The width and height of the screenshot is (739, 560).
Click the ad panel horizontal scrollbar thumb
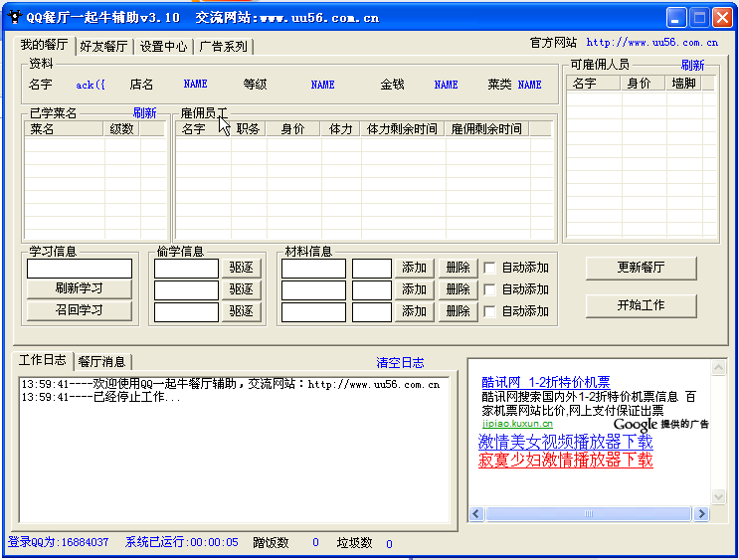589,513
